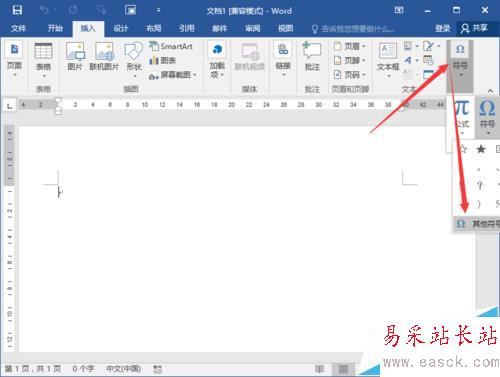
Task: Insert a 批注 comment
Action: coord(312,57)
